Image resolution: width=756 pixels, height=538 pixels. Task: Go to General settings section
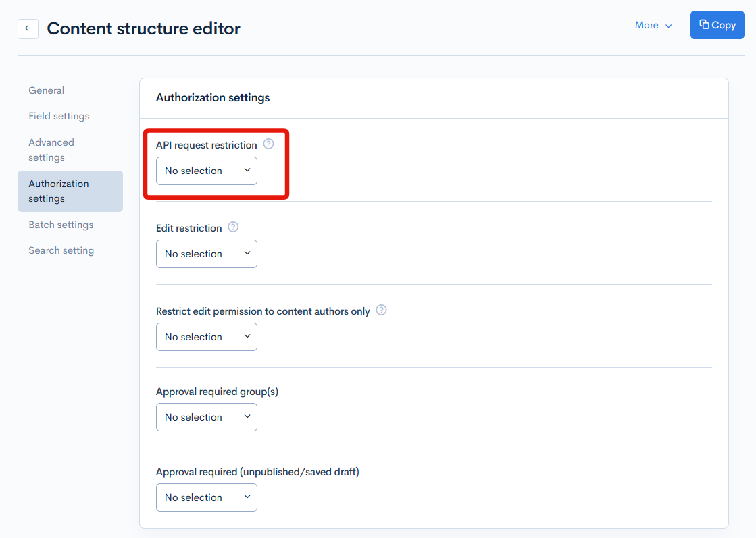point(47,90)
